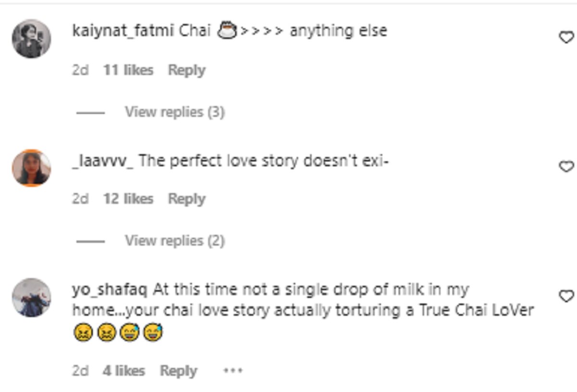This screenshot has height=392, width=577.
Task: Reply to yo_shafaq's comment
Action: (178, 371)
